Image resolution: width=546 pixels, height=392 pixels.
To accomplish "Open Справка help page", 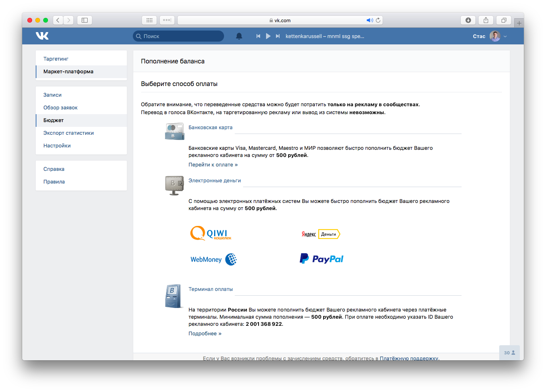I will coord(81,169).
